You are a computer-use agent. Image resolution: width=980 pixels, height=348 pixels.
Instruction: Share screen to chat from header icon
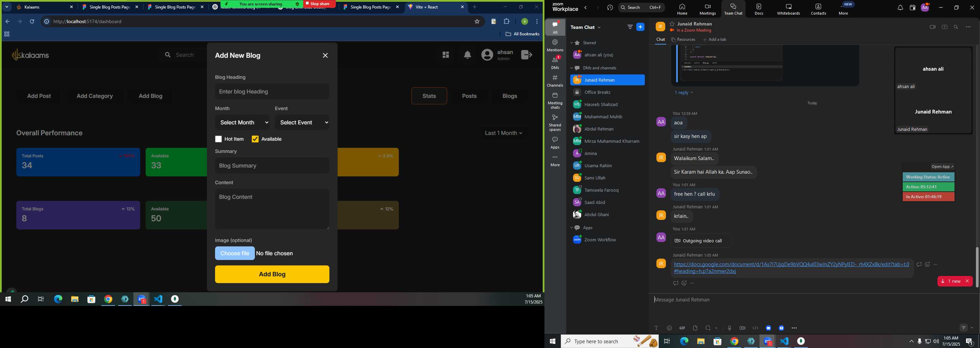945,27
